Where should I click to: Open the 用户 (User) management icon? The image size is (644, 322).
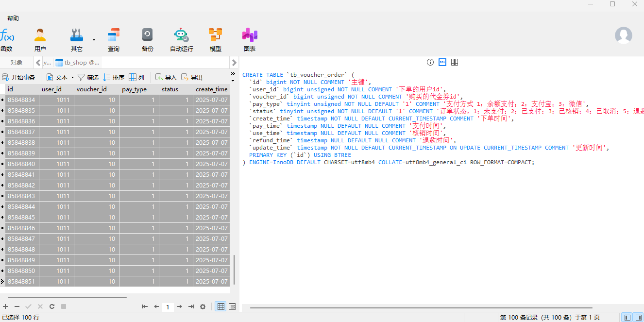[40, 40]
